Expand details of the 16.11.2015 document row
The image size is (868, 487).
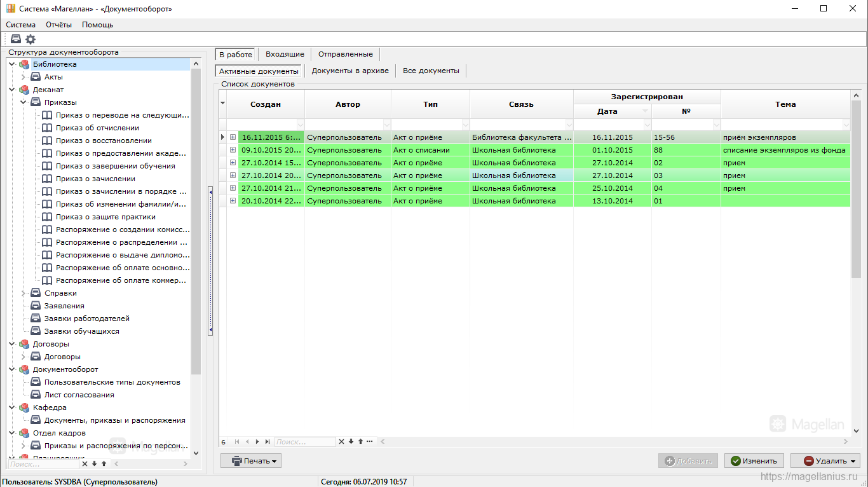[233, 137]
